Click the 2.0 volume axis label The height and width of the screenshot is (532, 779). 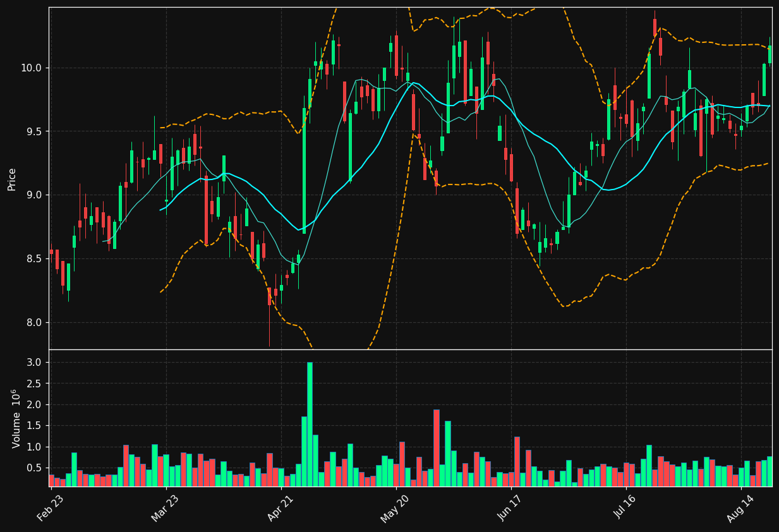pos(34,405)
